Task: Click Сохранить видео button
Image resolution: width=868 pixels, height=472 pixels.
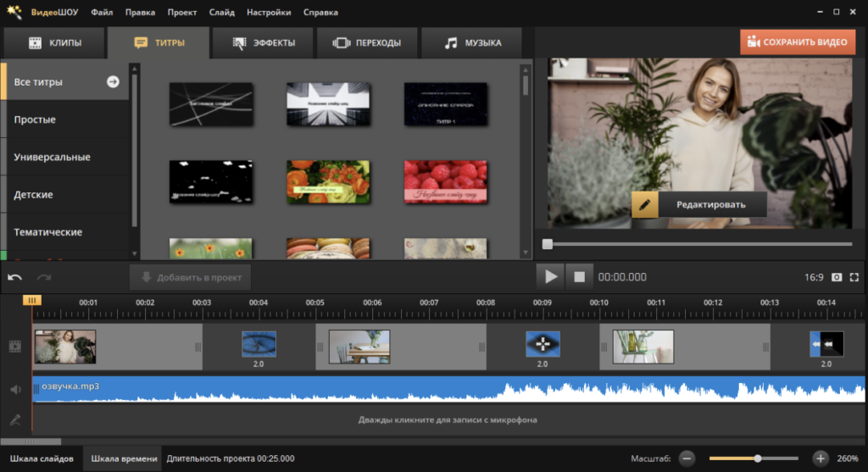Action: (797, 42)
